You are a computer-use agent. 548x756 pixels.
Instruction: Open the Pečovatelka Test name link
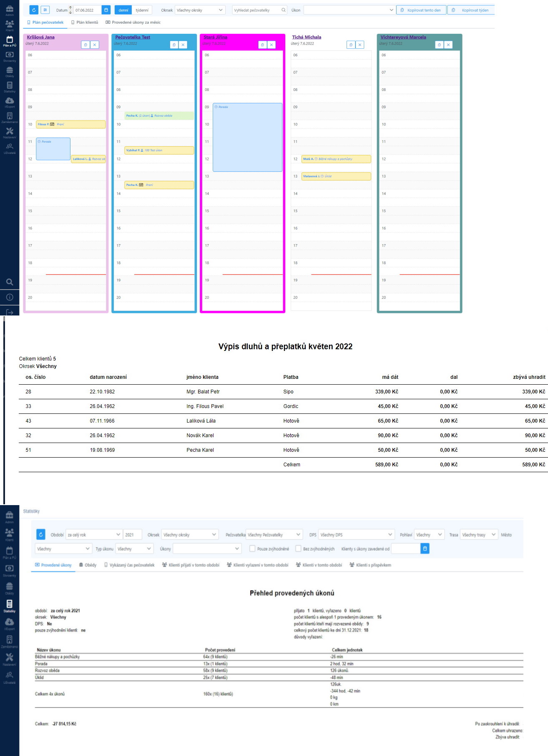coord(133,37)
